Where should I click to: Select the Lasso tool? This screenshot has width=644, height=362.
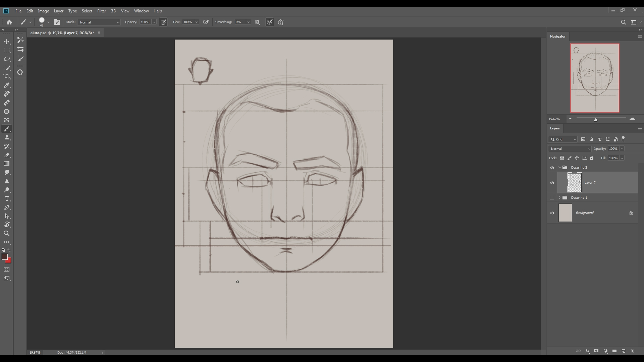(7, 59)
